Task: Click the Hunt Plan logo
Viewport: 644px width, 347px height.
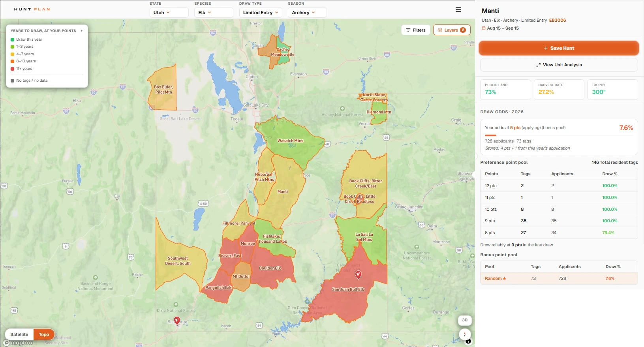Action: [x=32, y=9]
